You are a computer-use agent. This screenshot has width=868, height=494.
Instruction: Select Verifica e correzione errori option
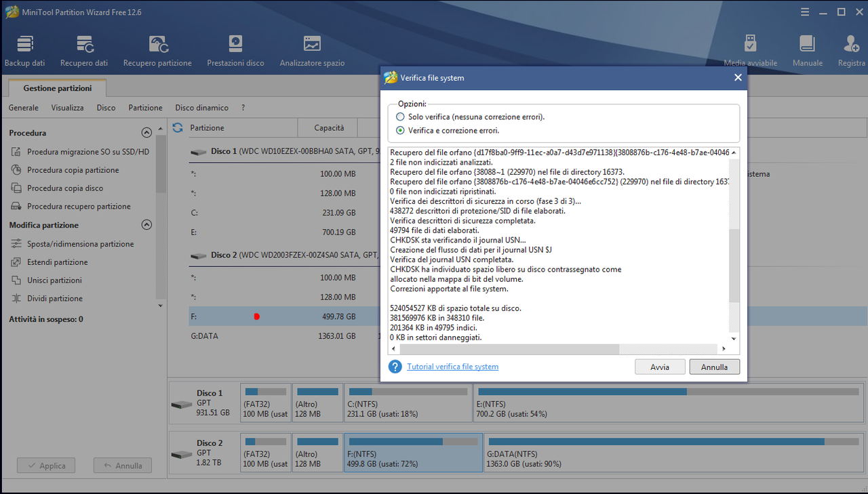tap(400, 131)
